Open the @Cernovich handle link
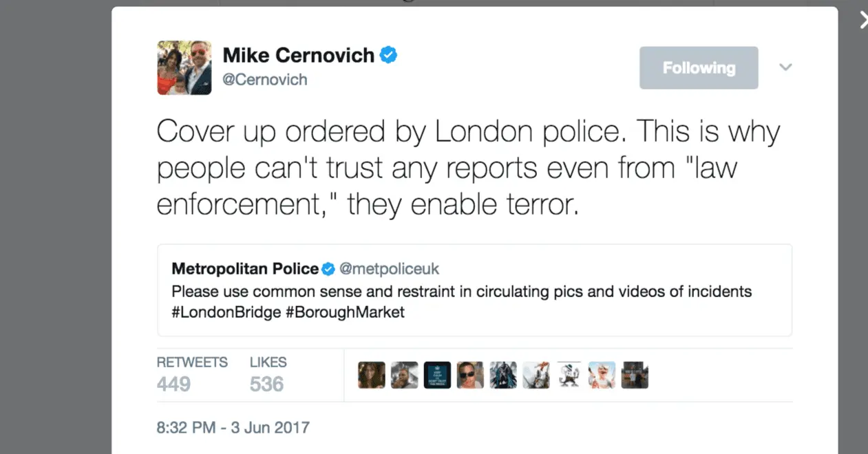This screenshot has height=454, width=868. point(265,80)
